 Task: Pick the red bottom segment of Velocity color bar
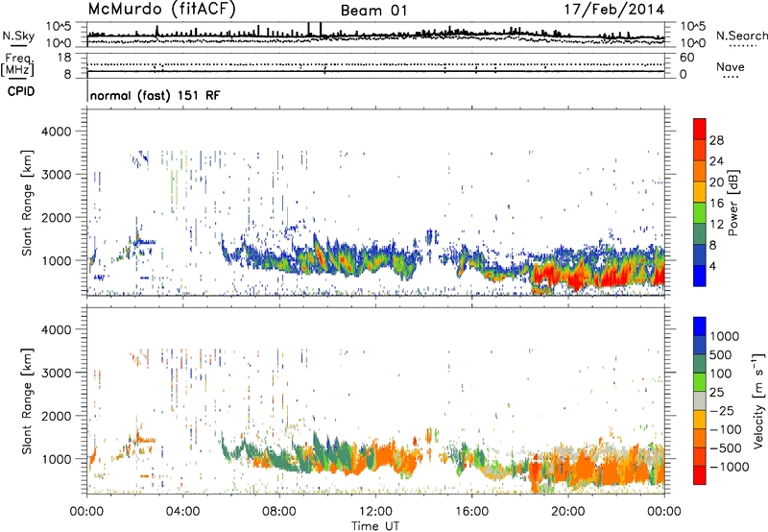(x=700, y=475)
